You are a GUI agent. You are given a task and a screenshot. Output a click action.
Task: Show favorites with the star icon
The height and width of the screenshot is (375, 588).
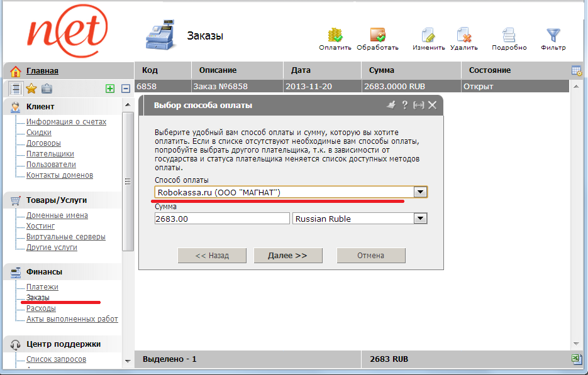click(x=31, y=89)
